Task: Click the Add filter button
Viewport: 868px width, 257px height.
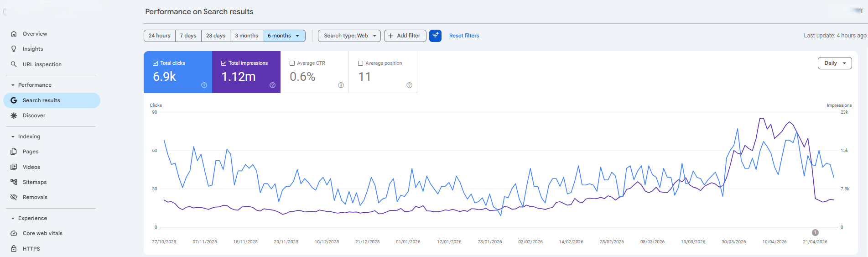Action: (x=405, y=36)
